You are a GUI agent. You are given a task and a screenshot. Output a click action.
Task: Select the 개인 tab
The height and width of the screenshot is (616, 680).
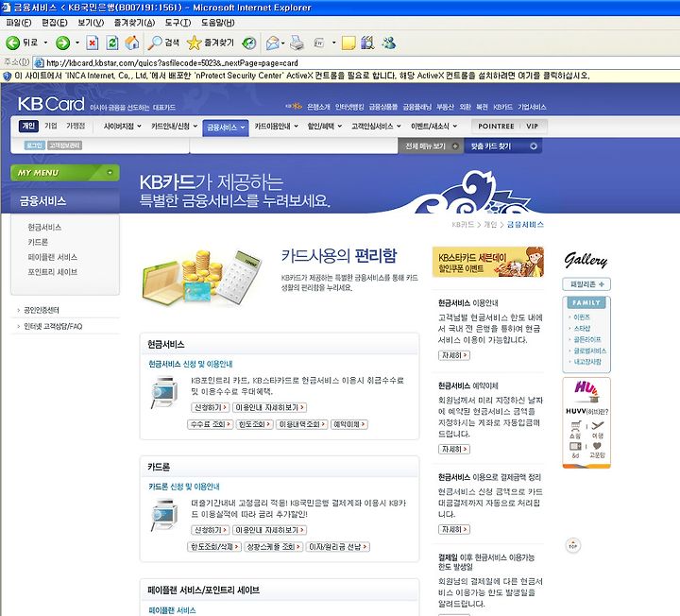pos(28,126)
